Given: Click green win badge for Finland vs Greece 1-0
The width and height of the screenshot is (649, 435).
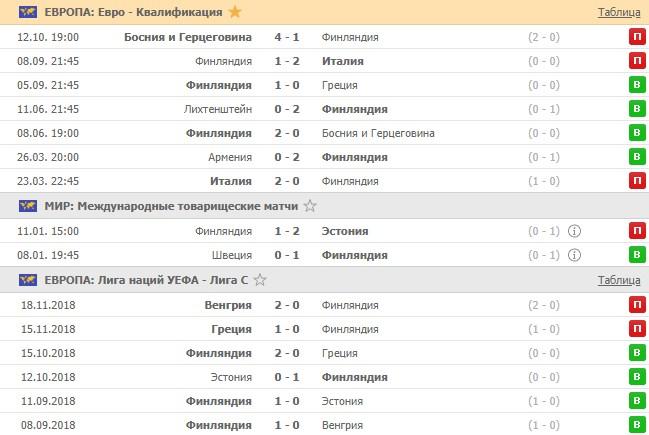Looking at the screenshot, I should 636,85.
